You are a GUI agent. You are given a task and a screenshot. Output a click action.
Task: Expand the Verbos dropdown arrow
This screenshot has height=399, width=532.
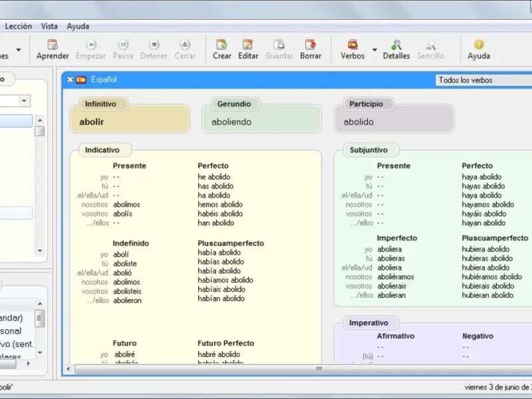click(x=374, y=50)
